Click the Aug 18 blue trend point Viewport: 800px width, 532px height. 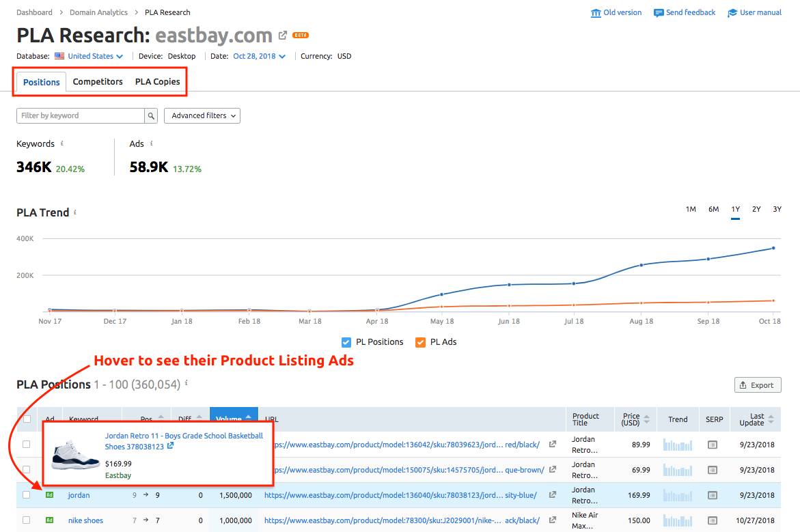coord(642,265)
